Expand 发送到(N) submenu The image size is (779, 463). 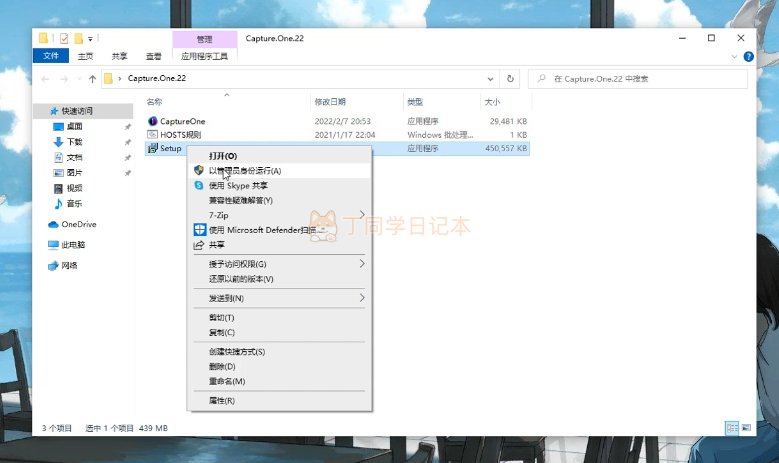(279, 298)
